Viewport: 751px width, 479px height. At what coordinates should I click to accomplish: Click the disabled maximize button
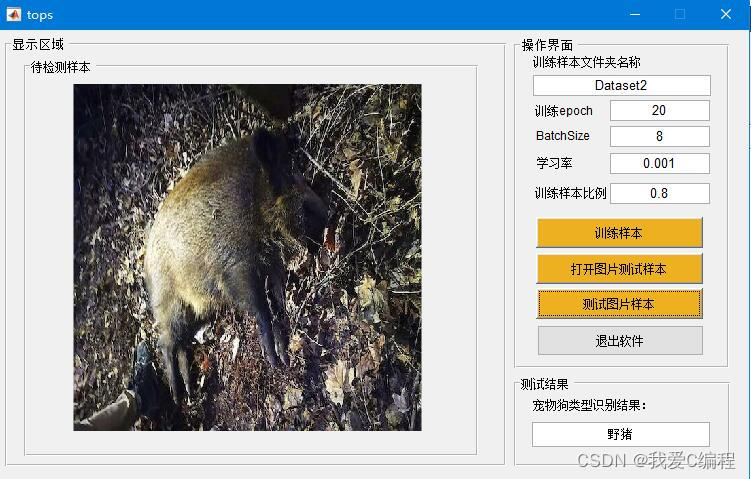tap(680, 14)
